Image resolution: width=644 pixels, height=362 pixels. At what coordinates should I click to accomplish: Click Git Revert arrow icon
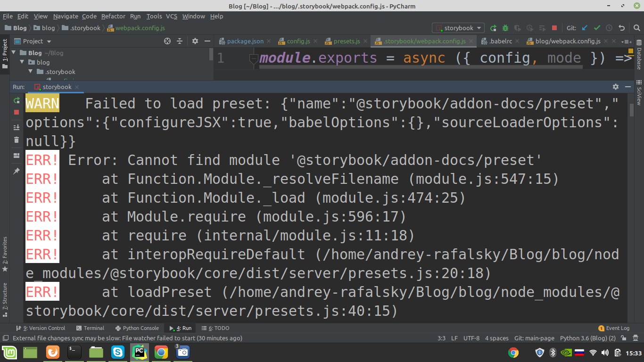pyautogui.click(x=621, y=28)
